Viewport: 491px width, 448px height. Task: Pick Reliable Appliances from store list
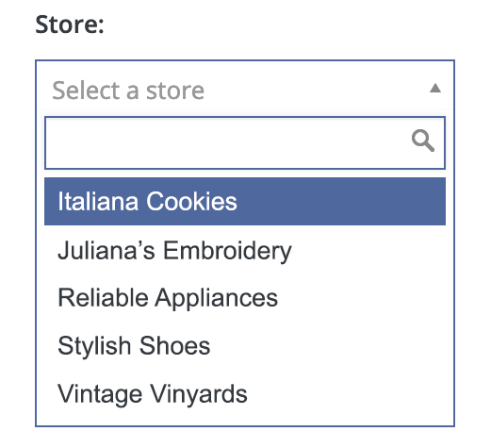pos(245,298)
